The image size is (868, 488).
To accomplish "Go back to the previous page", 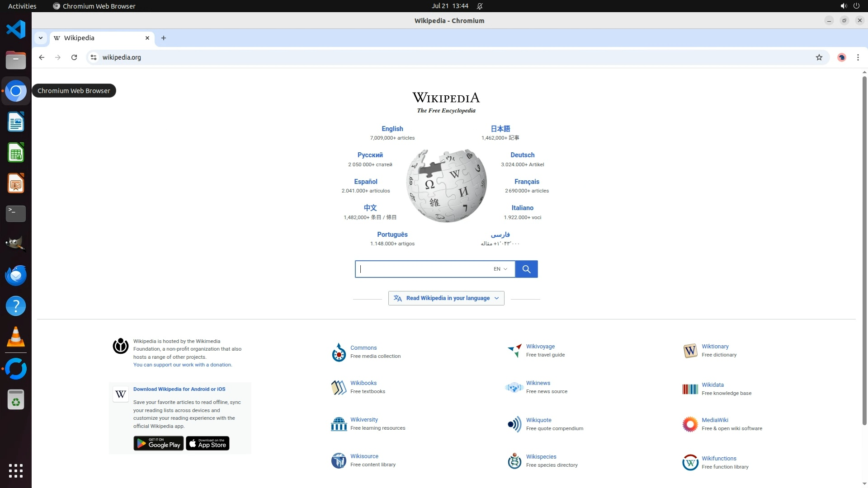I will coord(42,57).
